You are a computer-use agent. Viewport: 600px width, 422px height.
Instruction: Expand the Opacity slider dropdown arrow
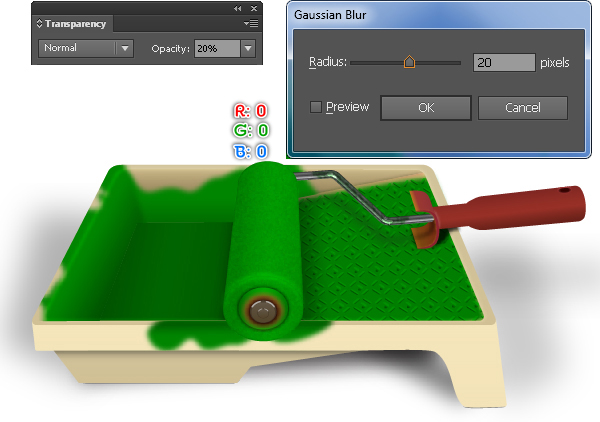[x=248, y=49]
